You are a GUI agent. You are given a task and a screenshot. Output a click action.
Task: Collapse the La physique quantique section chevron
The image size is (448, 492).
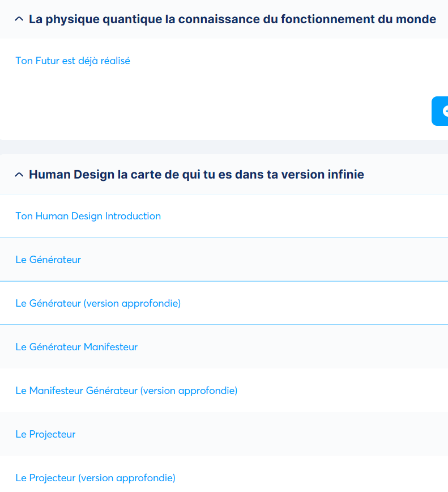19,19
